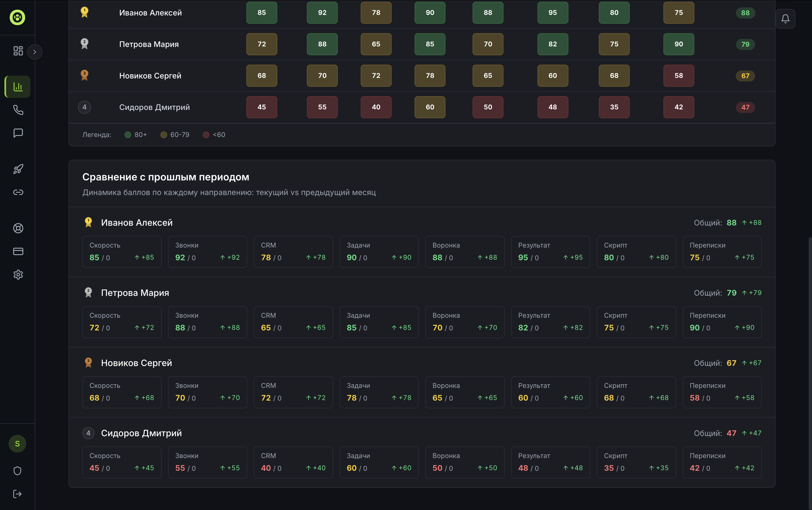This screenshot has width=812, height=510.
Task: Click Сидоров Дмитрий's red score cell 35
Action: tap(614, 107)
